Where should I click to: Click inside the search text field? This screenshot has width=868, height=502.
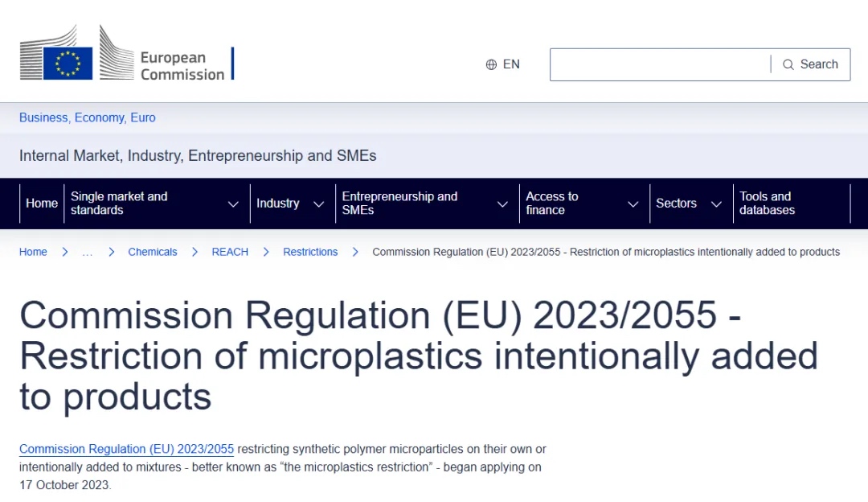point(659,64)
